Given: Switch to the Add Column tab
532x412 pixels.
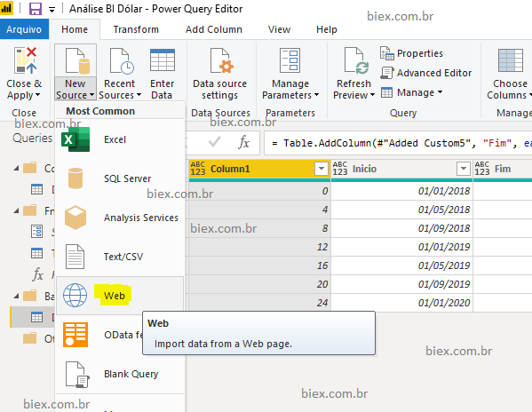Looking at the screenshot, I should 214,29.
